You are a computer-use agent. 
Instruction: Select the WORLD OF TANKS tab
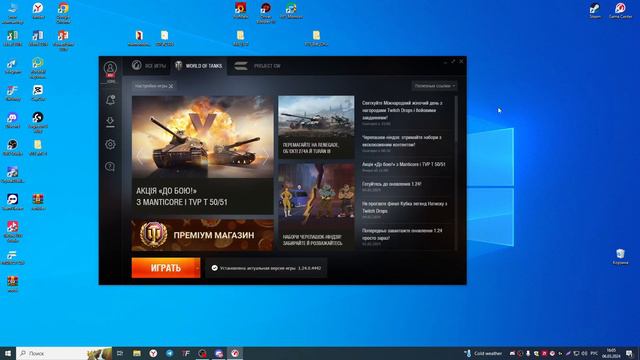click(x=199, y=66)
